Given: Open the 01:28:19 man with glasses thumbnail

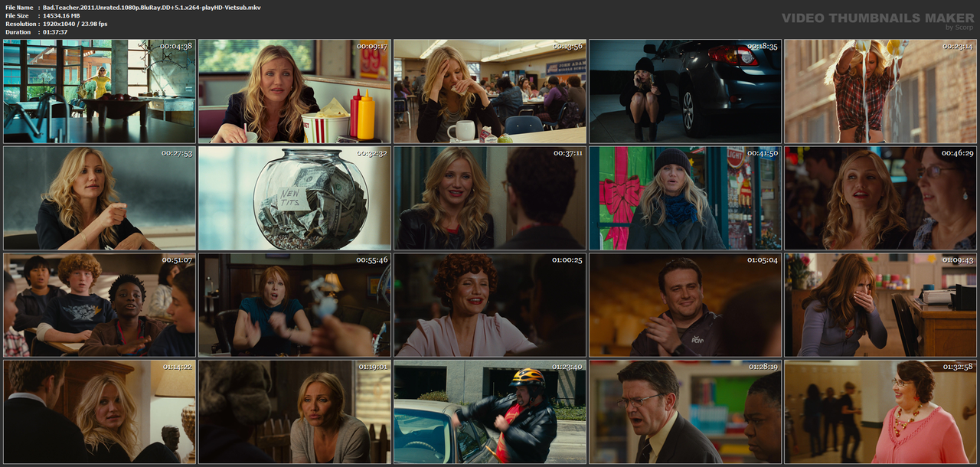Looking at the screenshot, I should click(685, 411).
